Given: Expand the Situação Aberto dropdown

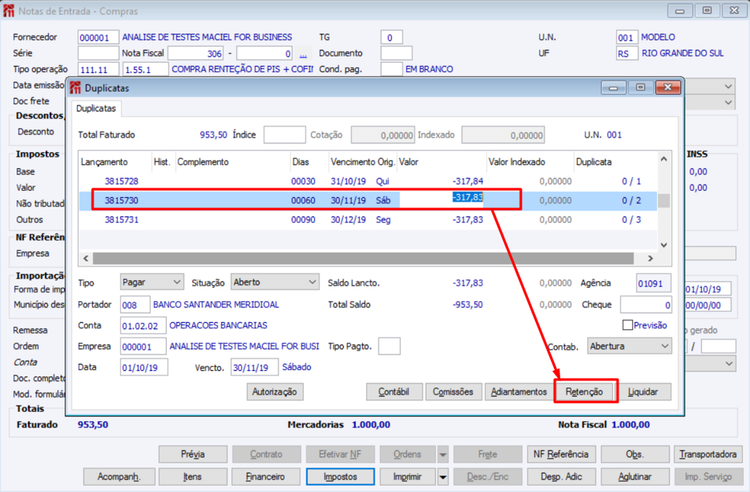Looking at the screenshot, I should click(275, 282).
